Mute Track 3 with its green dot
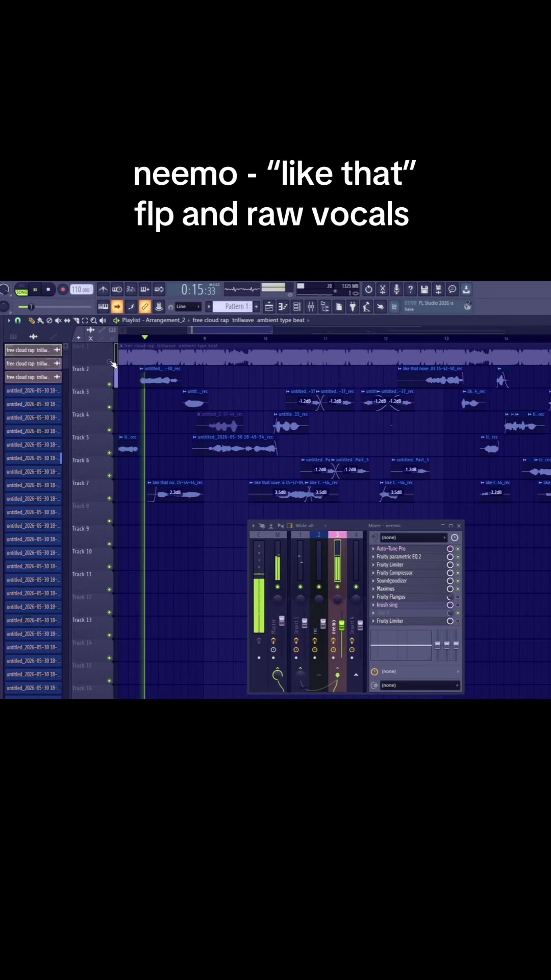The height and width of the screenshot is (980, 551). tap(109, 407)
